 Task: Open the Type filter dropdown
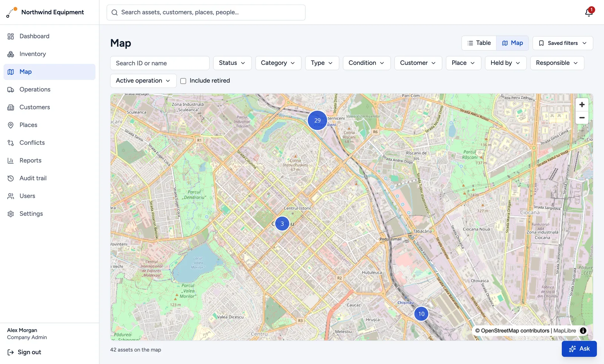pos(322,63)
